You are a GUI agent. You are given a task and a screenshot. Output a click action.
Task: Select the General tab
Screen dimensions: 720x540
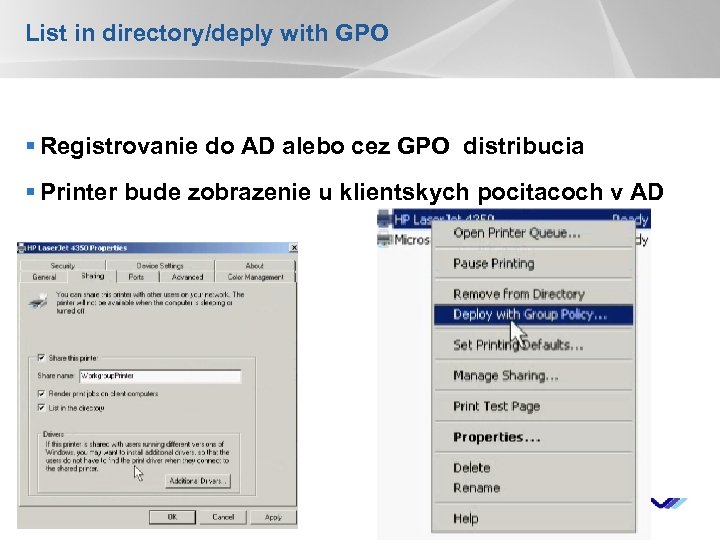[45, 277]
